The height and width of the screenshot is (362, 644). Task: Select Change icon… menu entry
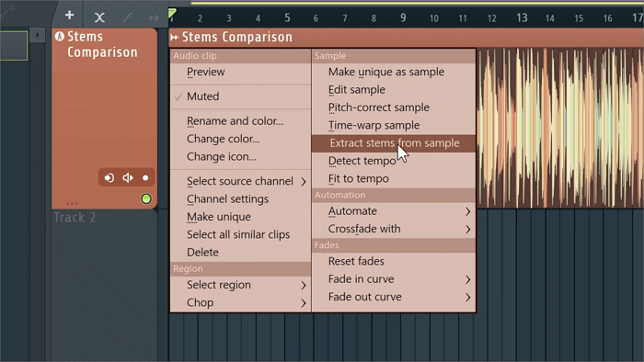240,156
